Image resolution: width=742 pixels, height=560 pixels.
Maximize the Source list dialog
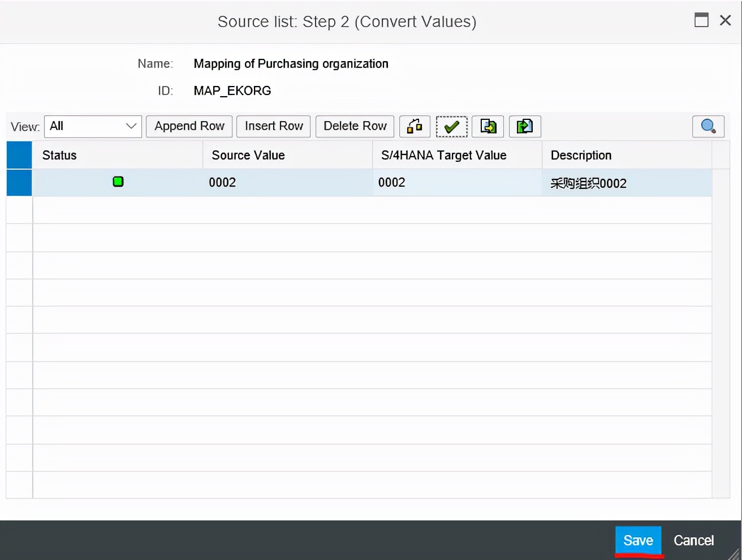click(x=701, y=20)
